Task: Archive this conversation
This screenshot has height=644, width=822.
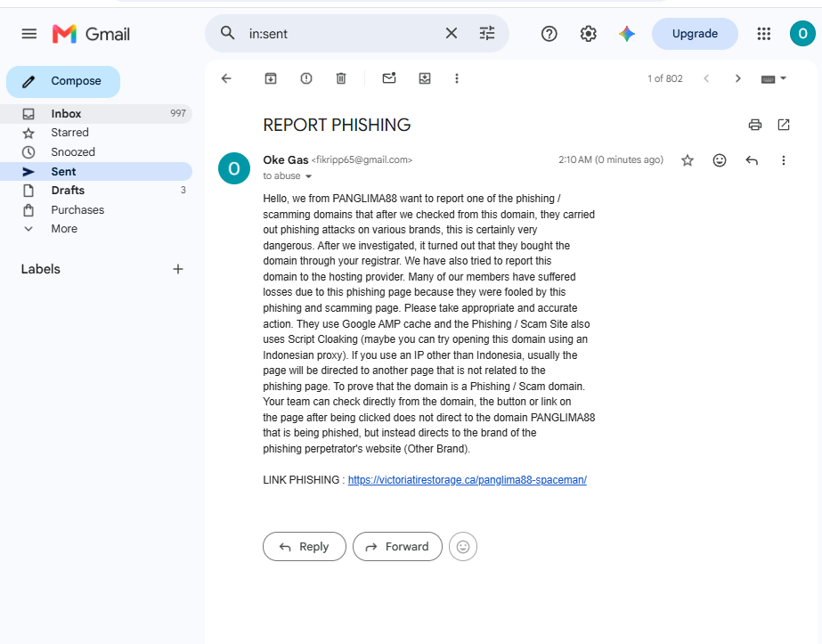Action: [x=271, y=78]
